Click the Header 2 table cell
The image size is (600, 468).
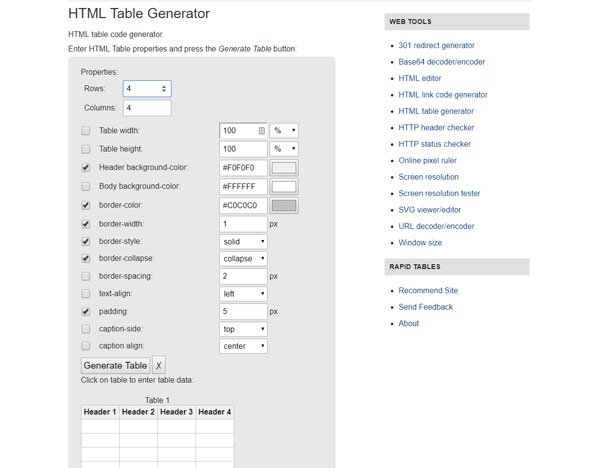pos(138,412)
